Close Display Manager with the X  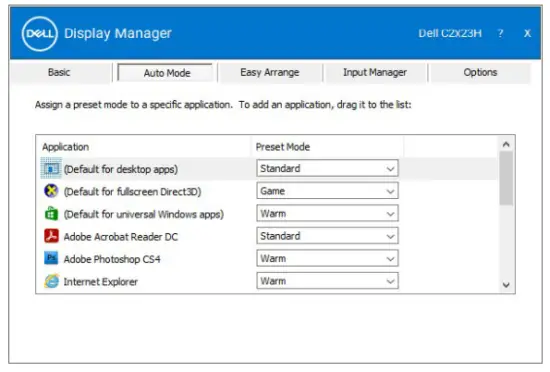(527, 33)
